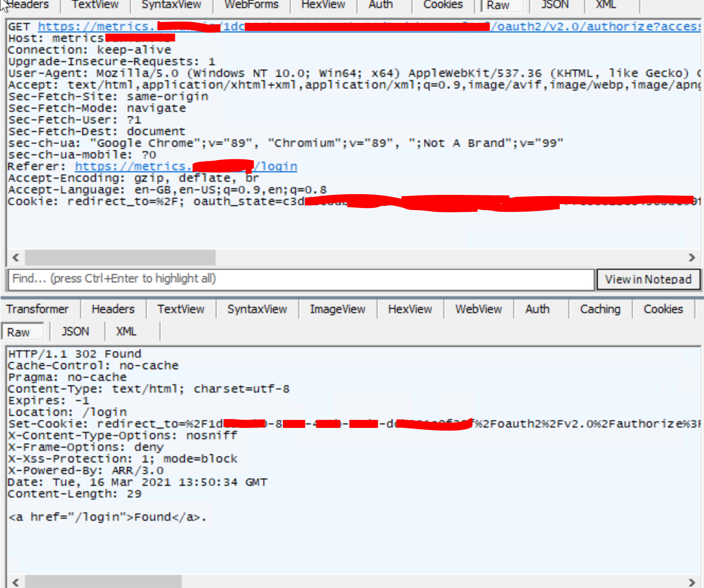The width and height of the screenshot is (704, 588).
Task: Open the request Cookies tab
Action: 443,5
